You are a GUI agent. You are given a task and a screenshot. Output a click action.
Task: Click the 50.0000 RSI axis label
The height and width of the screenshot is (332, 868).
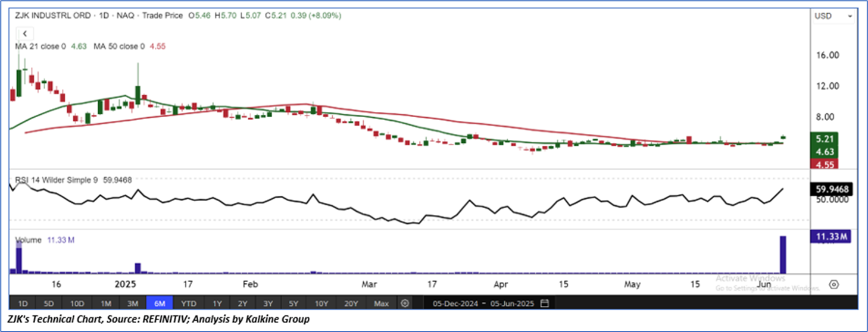pos(832,200)
